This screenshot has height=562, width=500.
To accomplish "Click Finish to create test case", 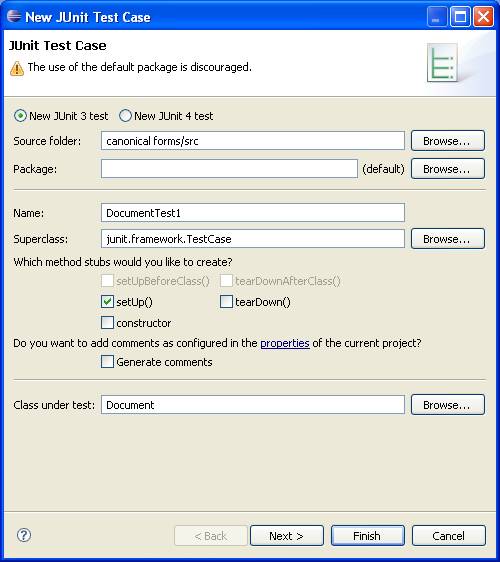I will click(x=368, y=535).
